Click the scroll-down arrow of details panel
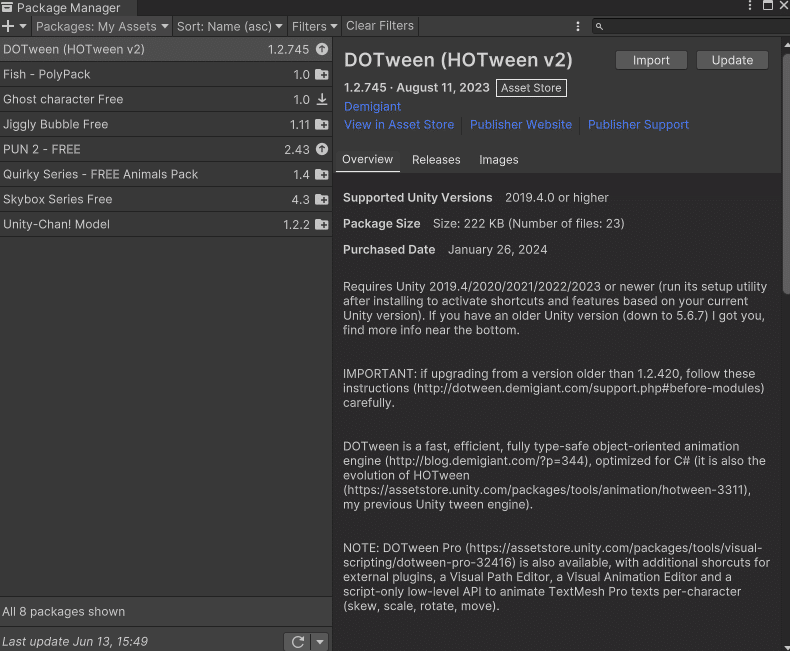 (786, 647)
